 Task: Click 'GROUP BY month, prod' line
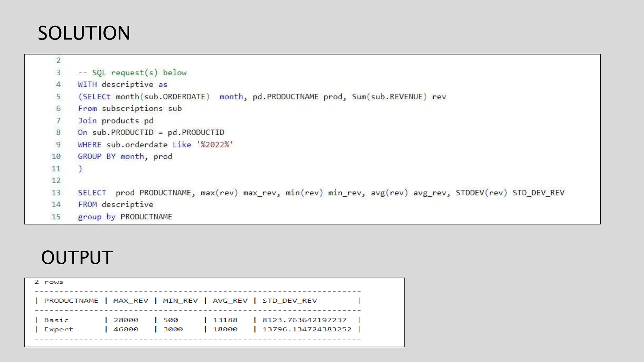125,156
